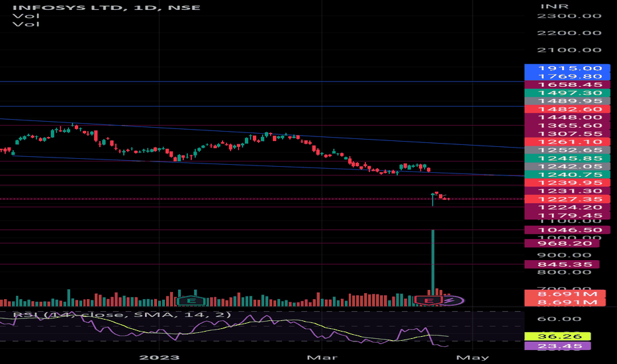Click the 2300.00 price scale value
The height and width of the screenshot is (364, 617).
(x=569, y=16)
